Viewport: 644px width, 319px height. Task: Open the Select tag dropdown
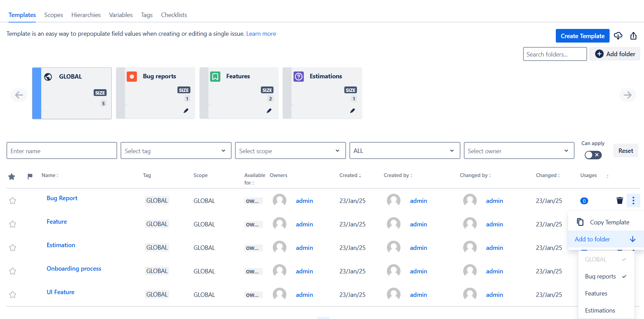coord(176,151)
